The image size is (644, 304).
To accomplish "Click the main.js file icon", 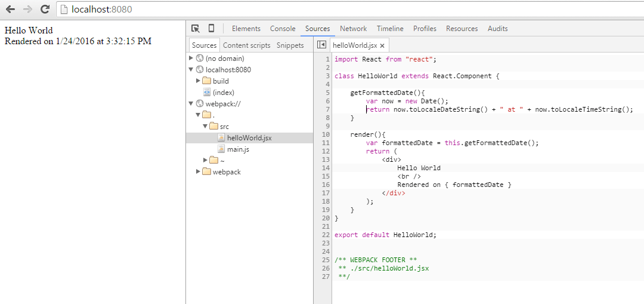I will click(x=221, y=149).
